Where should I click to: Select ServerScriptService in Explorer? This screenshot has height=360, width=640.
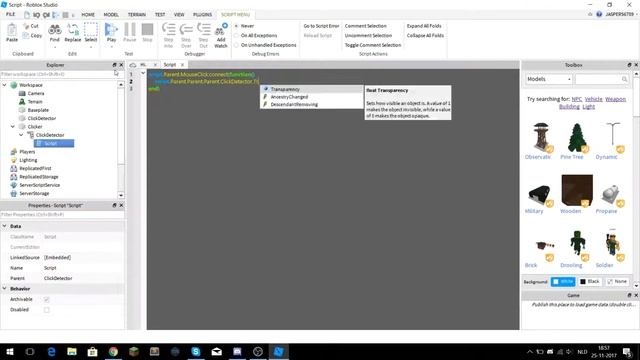(x=40, y=185)
